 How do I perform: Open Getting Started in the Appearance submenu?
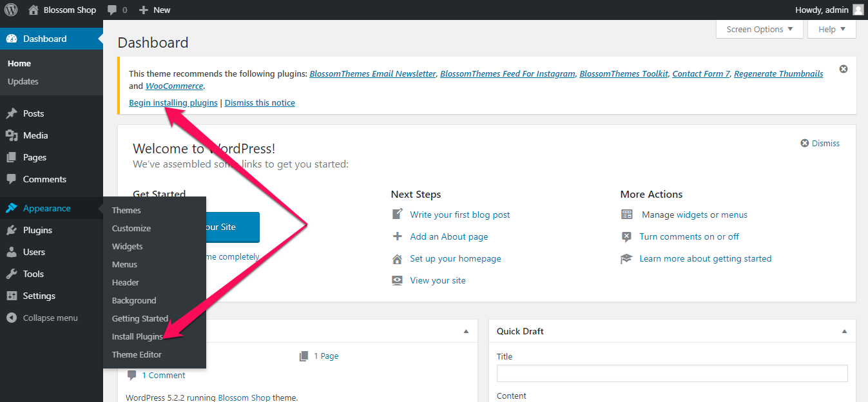[140, 318]
